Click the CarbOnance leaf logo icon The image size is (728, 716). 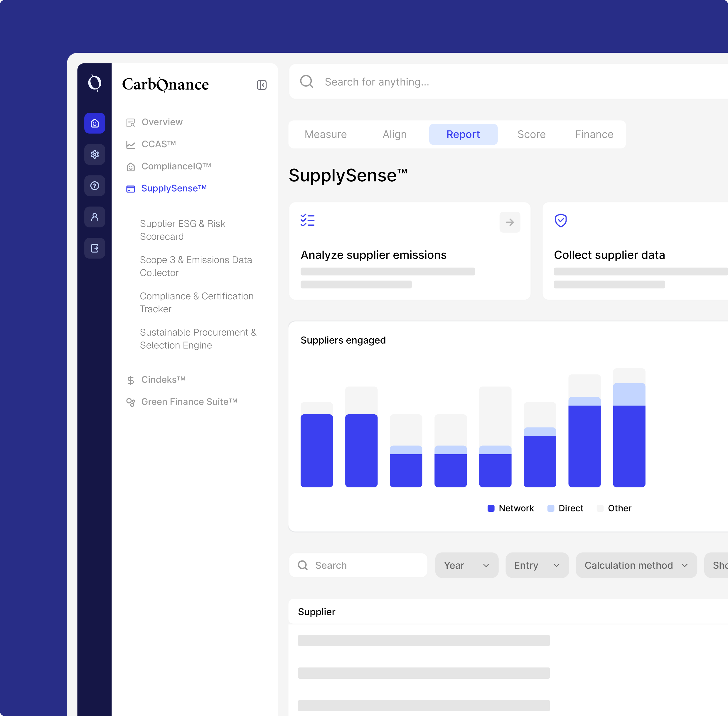click(95, 83)
